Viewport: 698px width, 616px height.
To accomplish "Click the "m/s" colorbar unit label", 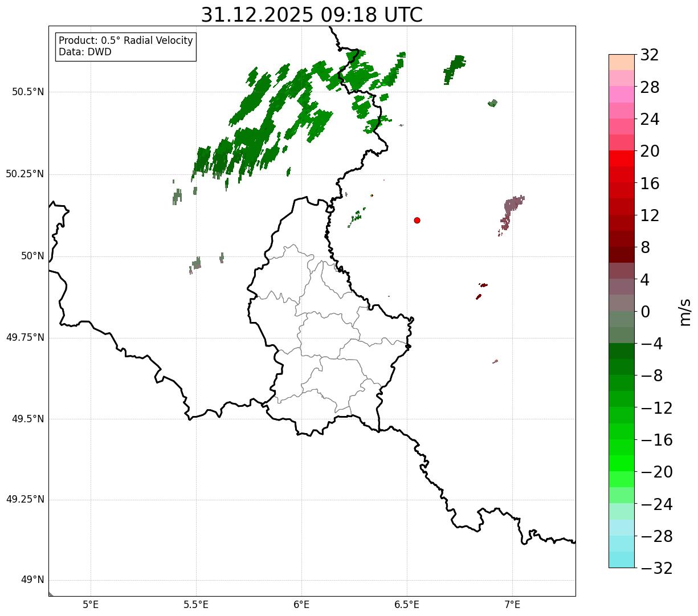I will [x=685, y=312].
